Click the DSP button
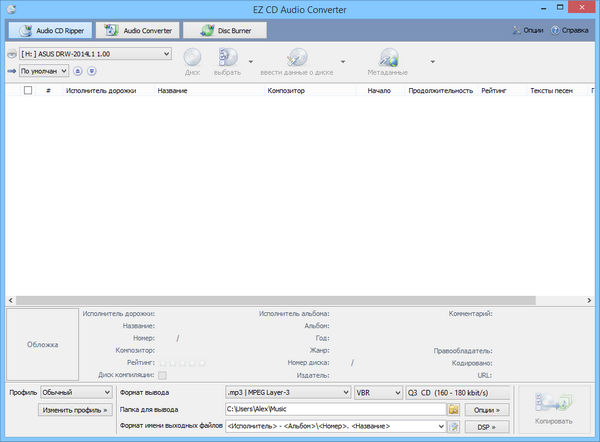 (486, 427)
